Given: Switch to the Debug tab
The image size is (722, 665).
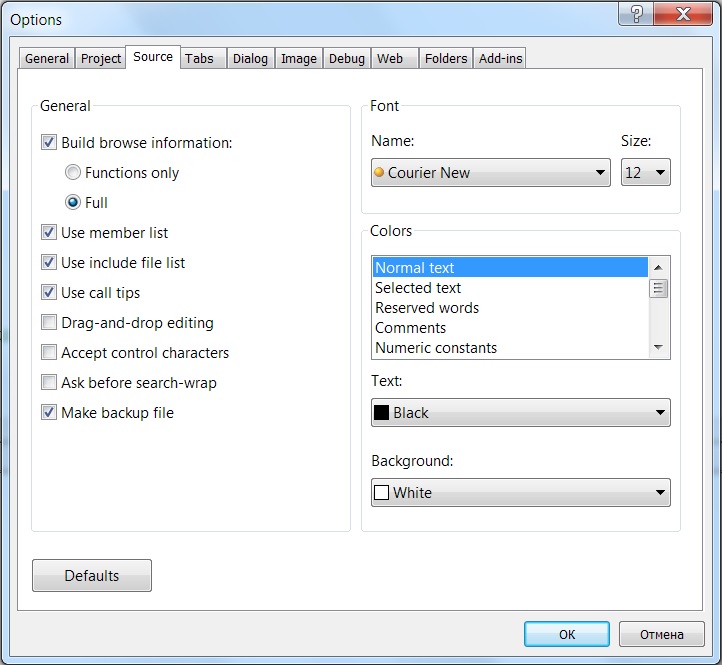Looking at the screenshot, I should [347, 59].
